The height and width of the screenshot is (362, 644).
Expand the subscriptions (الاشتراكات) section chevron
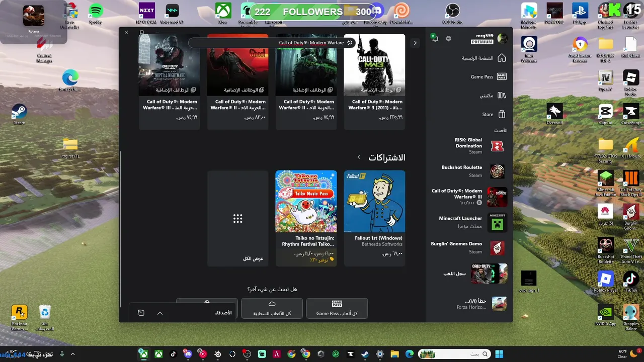[359, 157]
